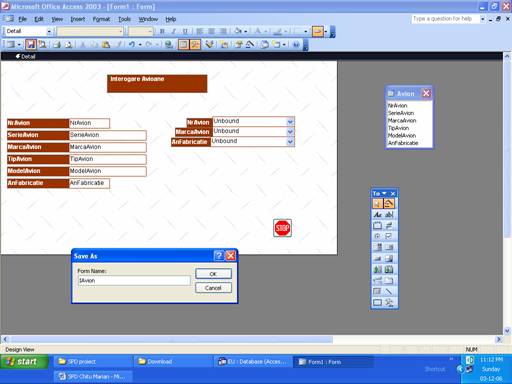This screenshot has width=512, height=384.
Task: Click the Save icon in the toolbar
Action: pos(31,44)
